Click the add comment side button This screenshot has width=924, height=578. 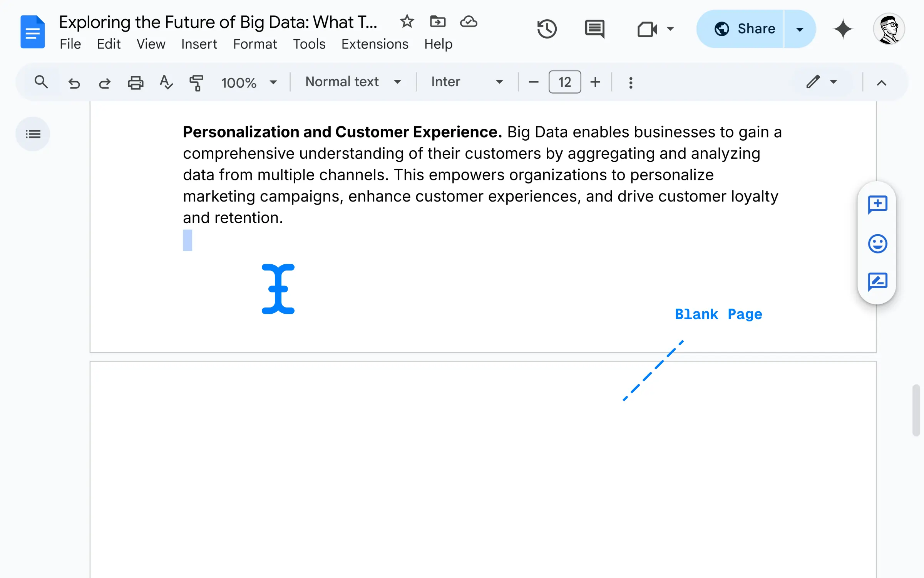click(877, 205)
